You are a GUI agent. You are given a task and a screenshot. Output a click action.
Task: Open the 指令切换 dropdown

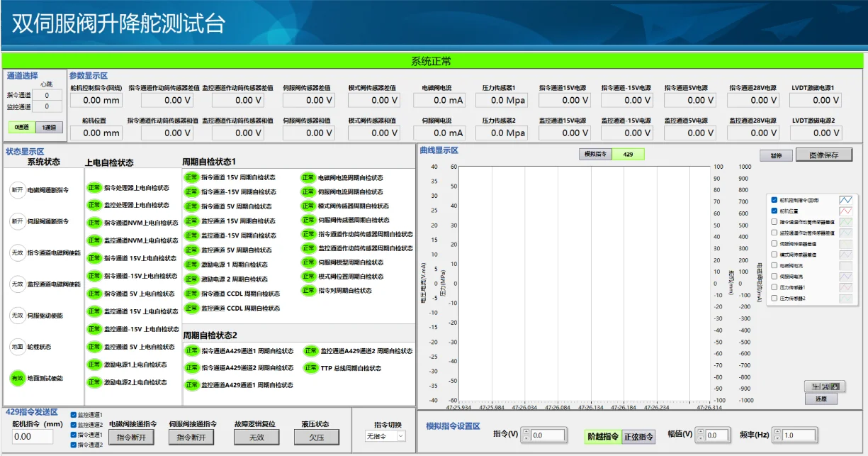[x=385, y=436]
